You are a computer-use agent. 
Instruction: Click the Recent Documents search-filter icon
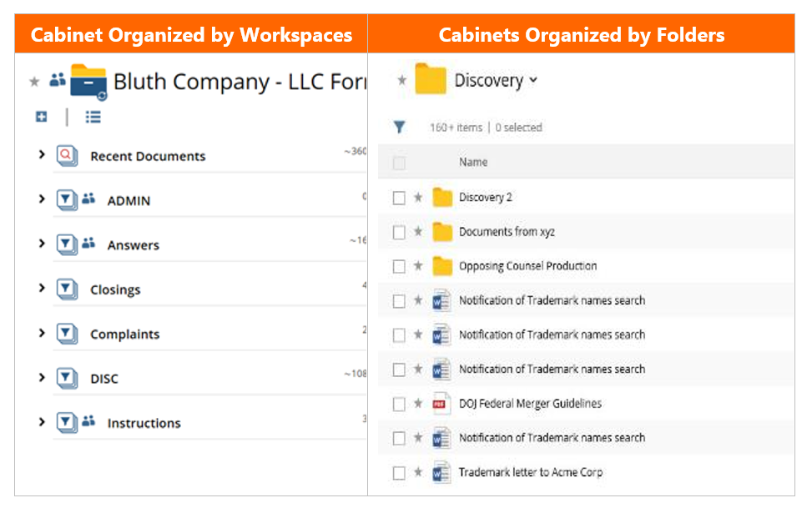(67, 156)
